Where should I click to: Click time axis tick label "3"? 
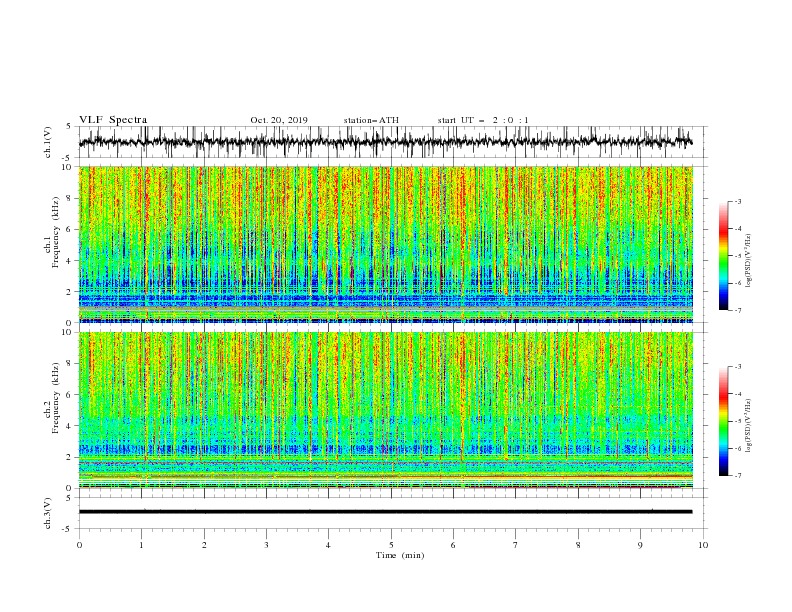pos(267,545)
